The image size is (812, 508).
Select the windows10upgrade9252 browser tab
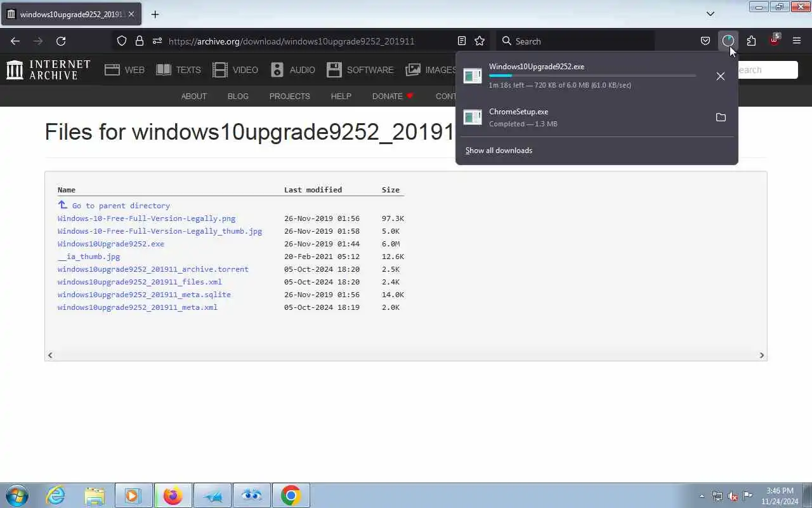tap(71, 14)
